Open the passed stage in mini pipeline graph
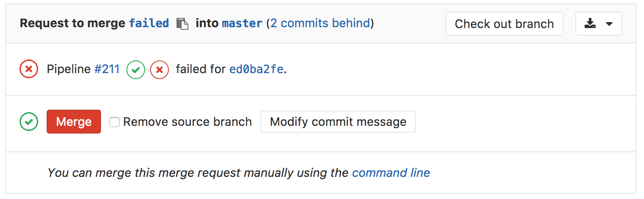 pyautogui.click(x=136, y=70)
